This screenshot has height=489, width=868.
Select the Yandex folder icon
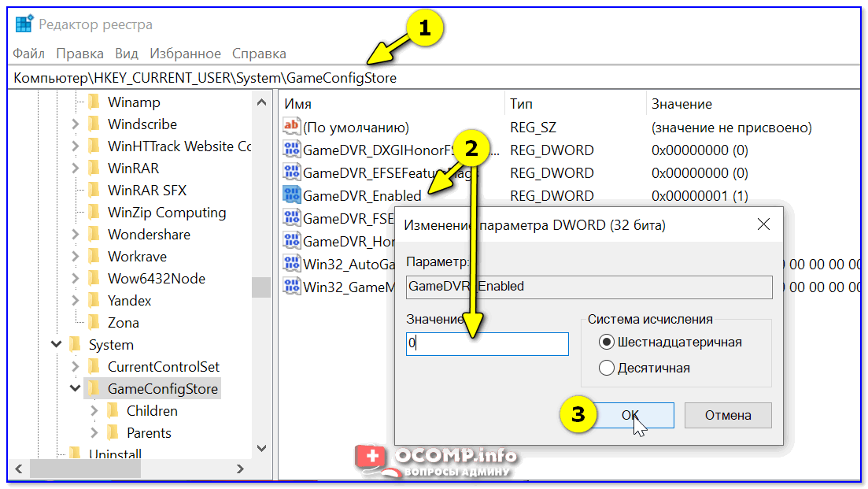[x=94, y=301]
